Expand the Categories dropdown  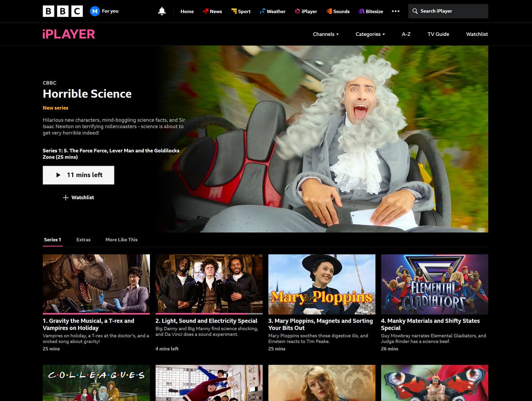coord(370,34)
